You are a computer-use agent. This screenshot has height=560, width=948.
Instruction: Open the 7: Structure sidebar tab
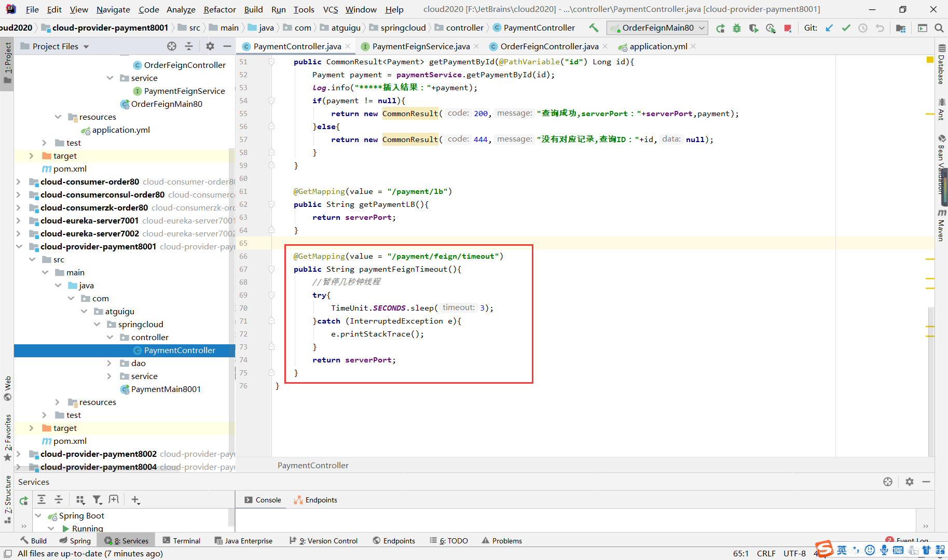point(7,499)
